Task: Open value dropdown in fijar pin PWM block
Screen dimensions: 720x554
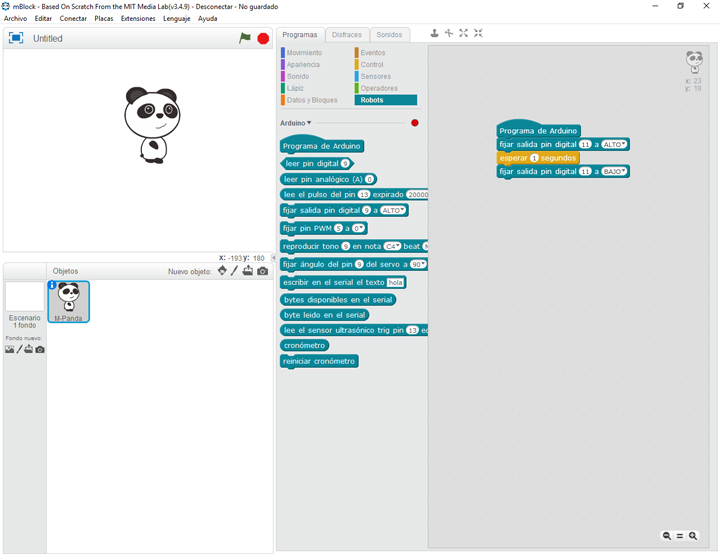Action: (358, 228)
